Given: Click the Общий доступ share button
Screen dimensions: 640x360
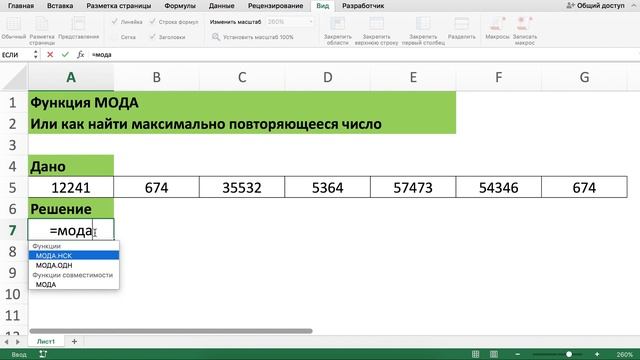Looking at the screenshot, I should pyautogui.click(x=596, y=6).
